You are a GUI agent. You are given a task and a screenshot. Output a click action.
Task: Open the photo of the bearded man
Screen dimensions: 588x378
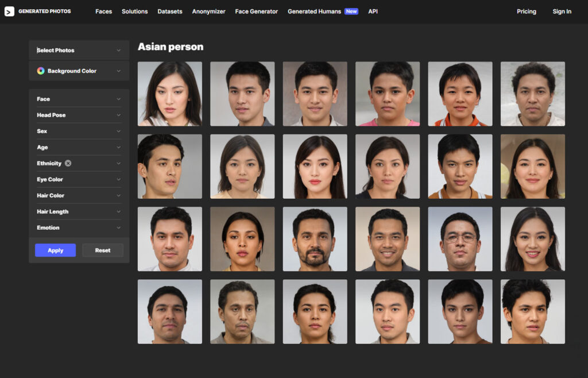[315, 239]
